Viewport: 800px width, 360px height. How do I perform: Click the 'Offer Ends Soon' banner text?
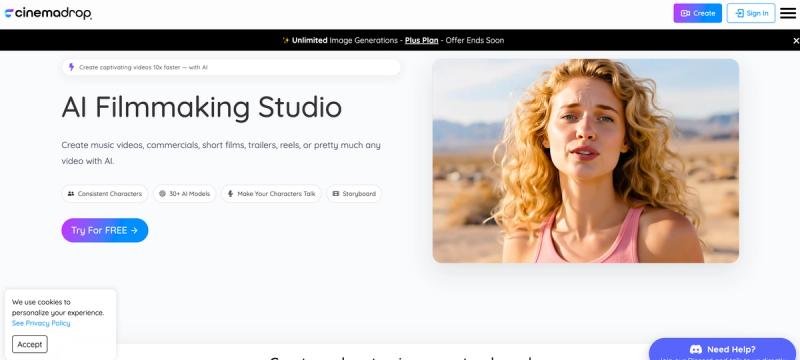click(474, 40)
